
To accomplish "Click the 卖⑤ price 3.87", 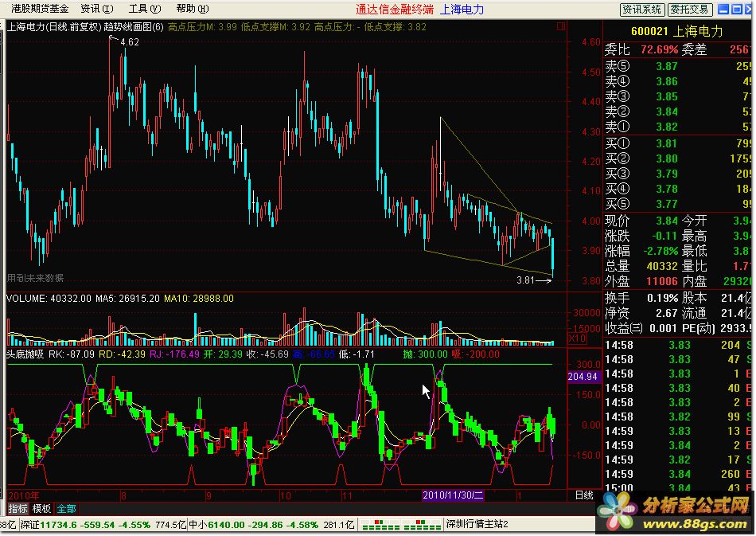I will tap(667, 66).
